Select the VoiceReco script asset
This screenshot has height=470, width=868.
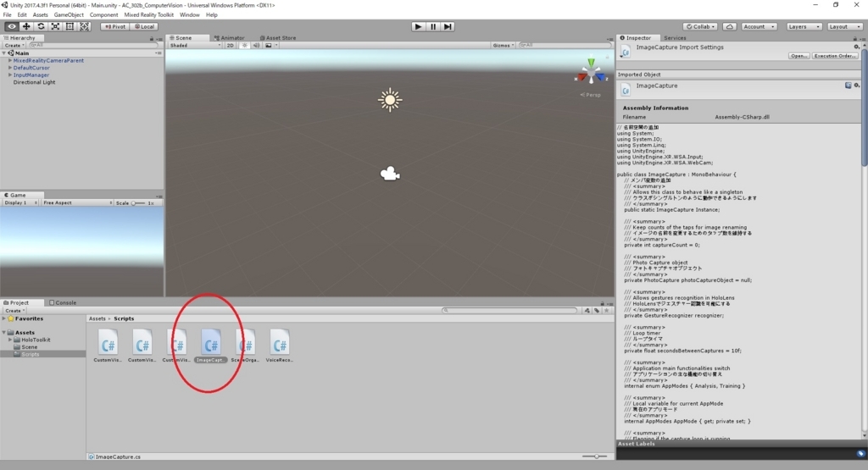click(x=280, y=346)
